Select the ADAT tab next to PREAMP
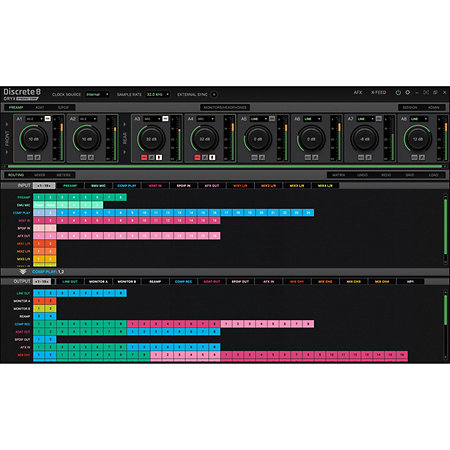 [x=40, y=108]
